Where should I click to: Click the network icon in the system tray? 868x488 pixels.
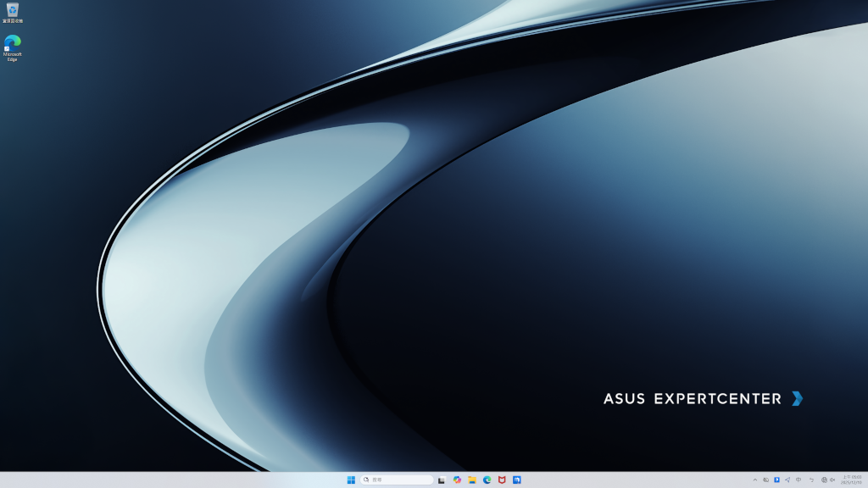824,480
